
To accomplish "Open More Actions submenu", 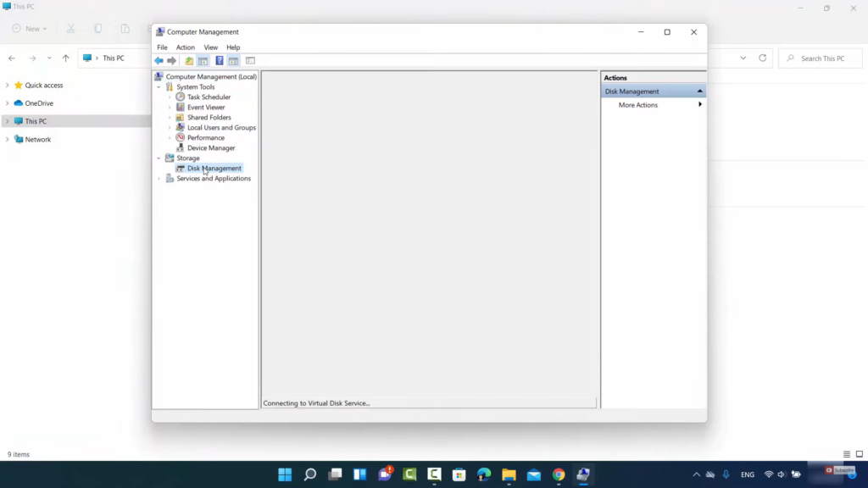I will point(638,105).
